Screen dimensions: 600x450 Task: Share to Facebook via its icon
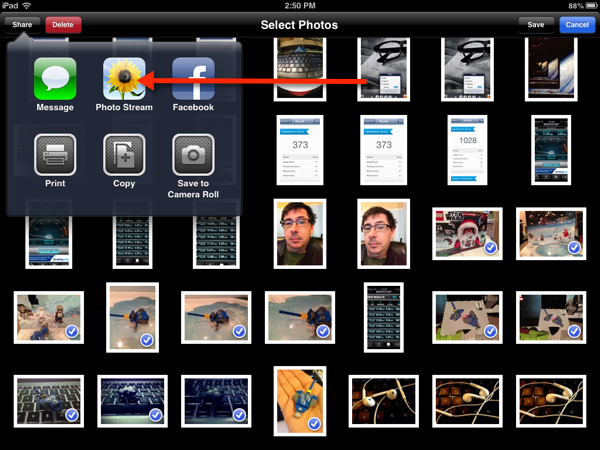click(193, 78)
